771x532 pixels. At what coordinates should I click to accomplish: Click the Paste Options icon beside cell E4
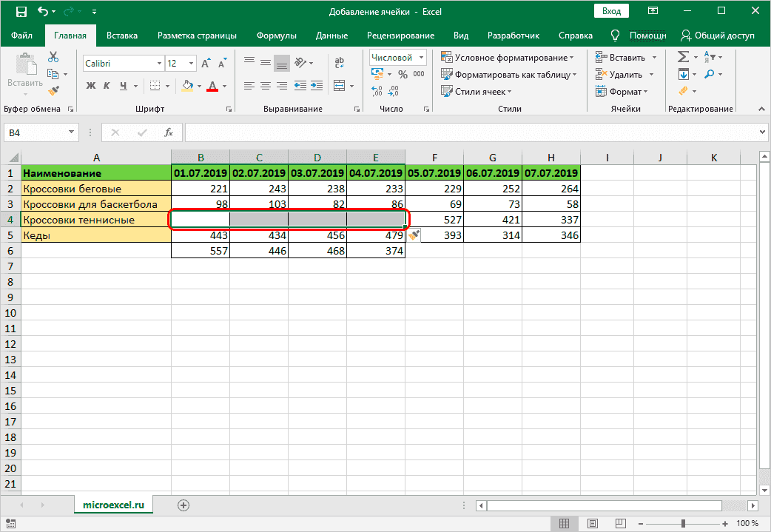click(x=414, y=235)
